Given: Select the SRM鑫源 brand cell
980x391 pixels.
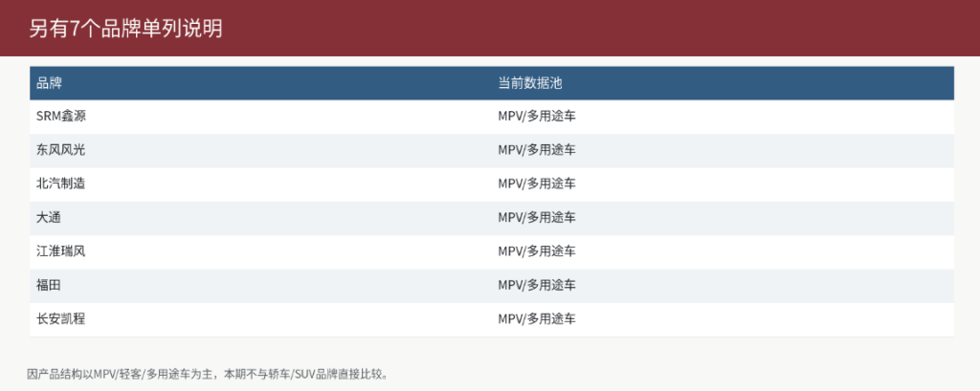Looking at the screenshot, I should coord(260,117).
